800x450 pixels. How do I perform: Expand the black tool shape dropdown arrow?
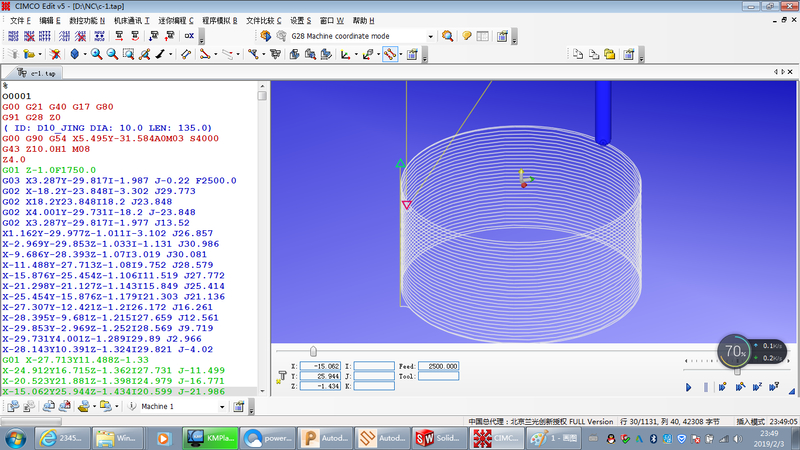170,54
